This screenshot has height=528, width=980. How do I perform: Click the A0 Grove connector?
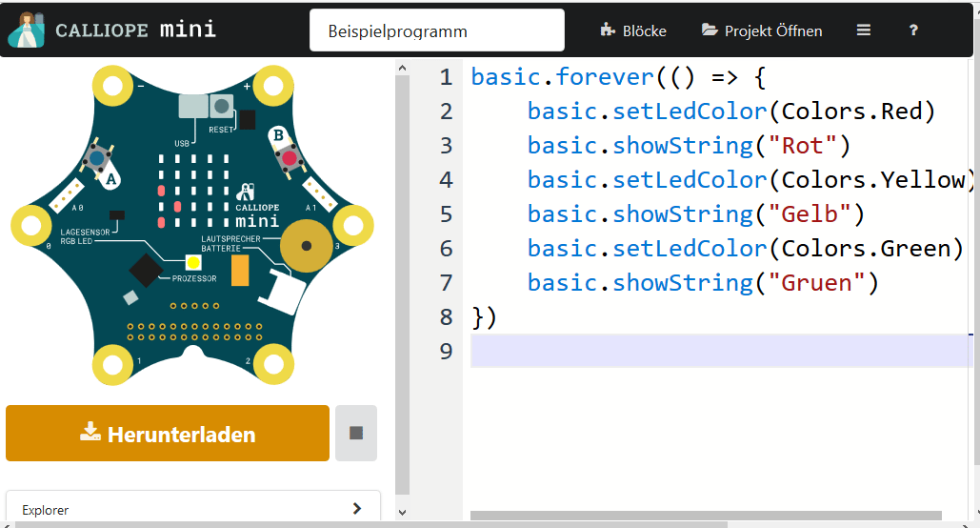coord(67,194)
